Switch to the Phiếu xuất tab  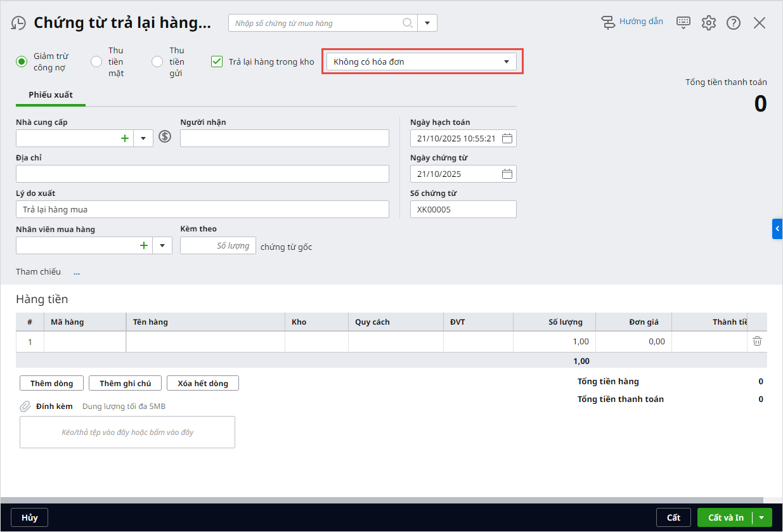tap(51, 94)
